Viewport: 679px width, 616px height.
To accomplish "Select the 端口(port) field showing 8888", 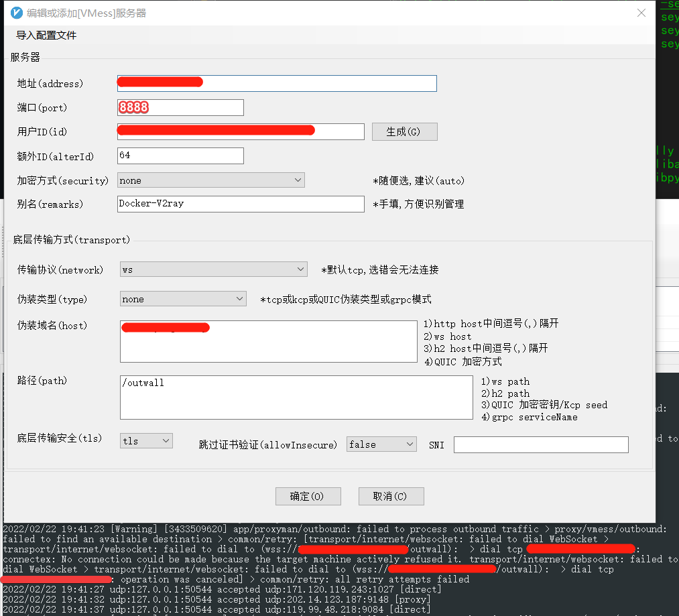I will (180, 107).
